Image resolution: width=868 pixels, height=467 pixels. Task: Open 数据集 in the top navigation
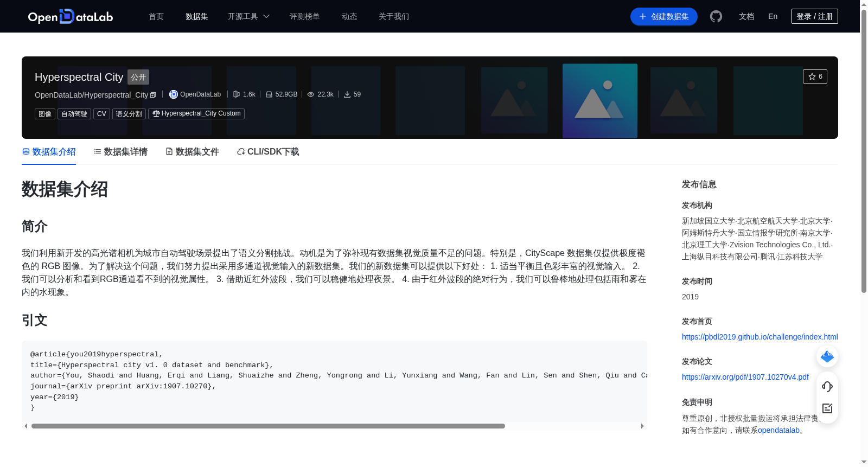pos(197,17)
